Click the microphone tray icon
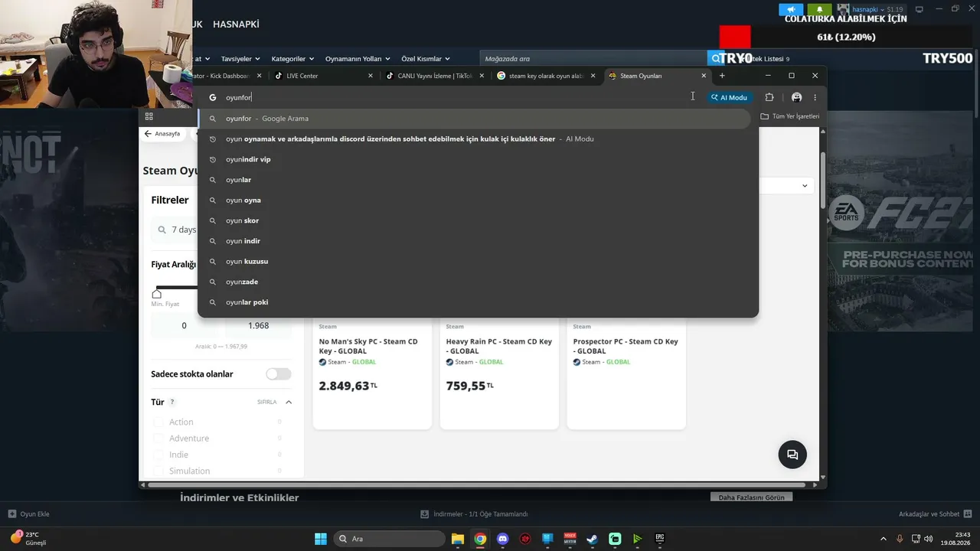The width and height of the screenshot is (980, 551). 900,539
